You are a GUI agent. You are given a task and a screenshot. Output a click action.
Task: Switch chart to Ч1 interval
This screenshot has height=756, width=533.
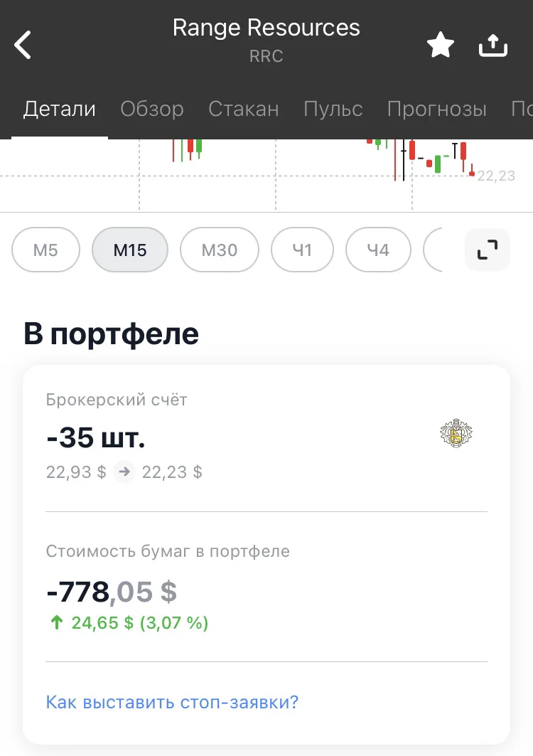pyautogui.click(x=302, y=250)
